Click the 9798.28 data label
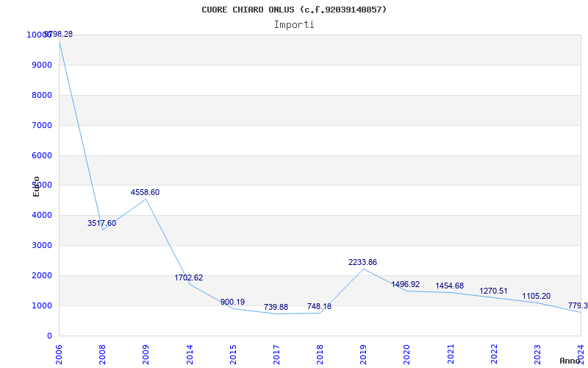 point(59,34)
